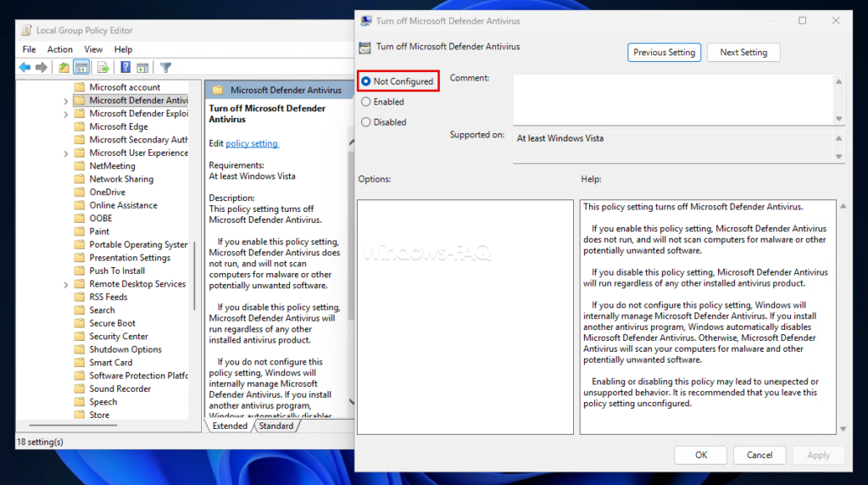Screen dimensions: 868x485
Task: Expand the Microsoft Defender Exploit Guard node
Action: coord(65,114)
